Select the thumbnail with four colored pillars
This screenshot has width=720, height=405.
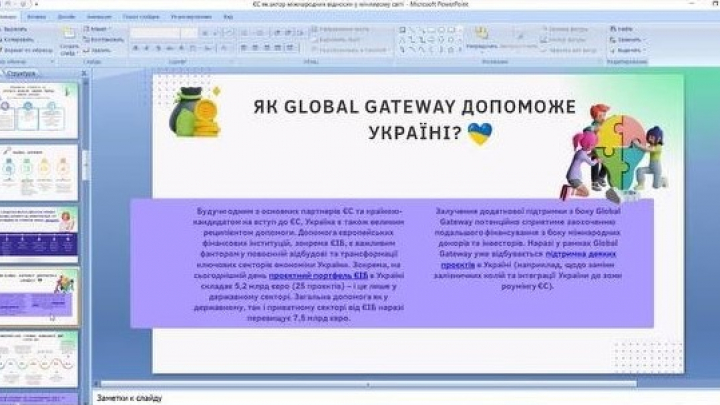click(38, 173)
